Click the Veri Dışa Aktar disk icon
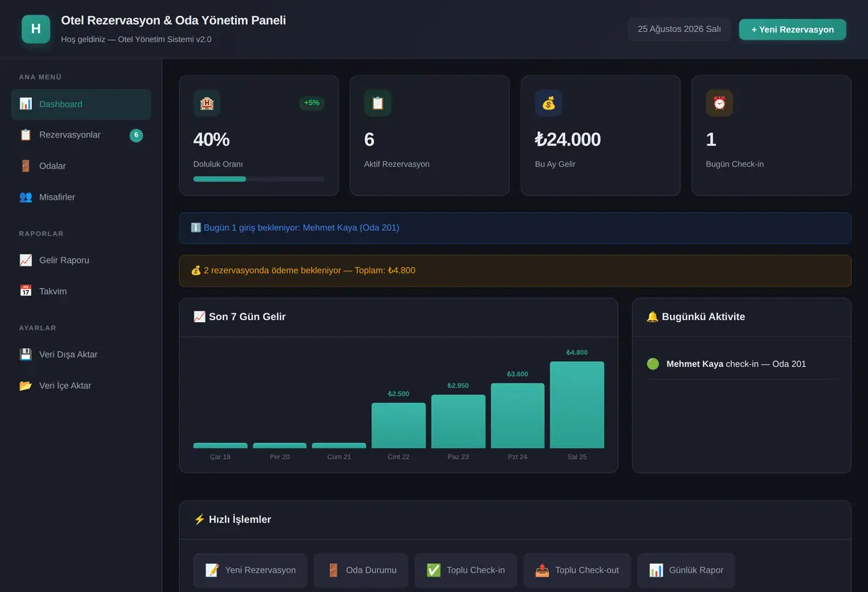The width and height of the screenshot is (868, 592). [25, 355]
